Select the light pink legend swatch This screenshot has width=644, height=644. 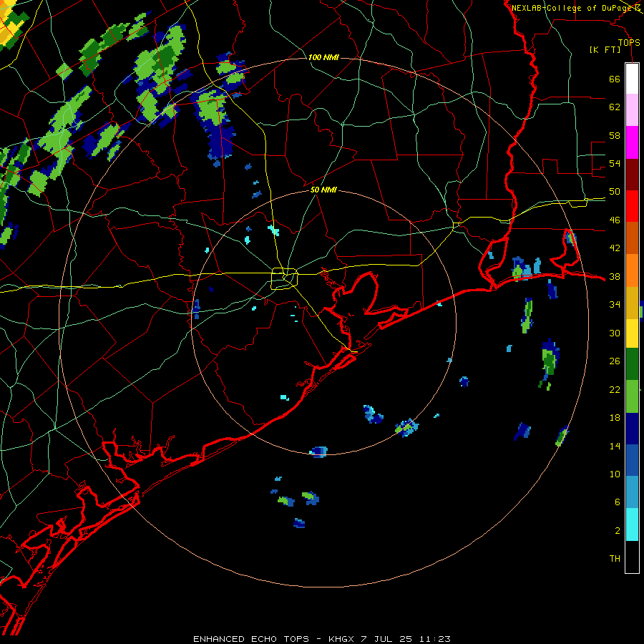pos(632,110)
